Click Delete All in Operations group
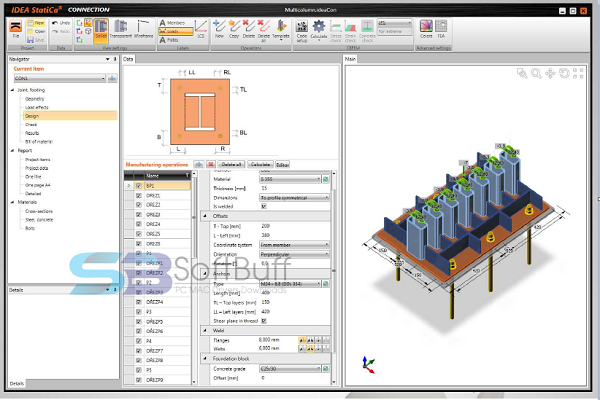The width and height of the screenshot is (600, 400). click(263, 31)
